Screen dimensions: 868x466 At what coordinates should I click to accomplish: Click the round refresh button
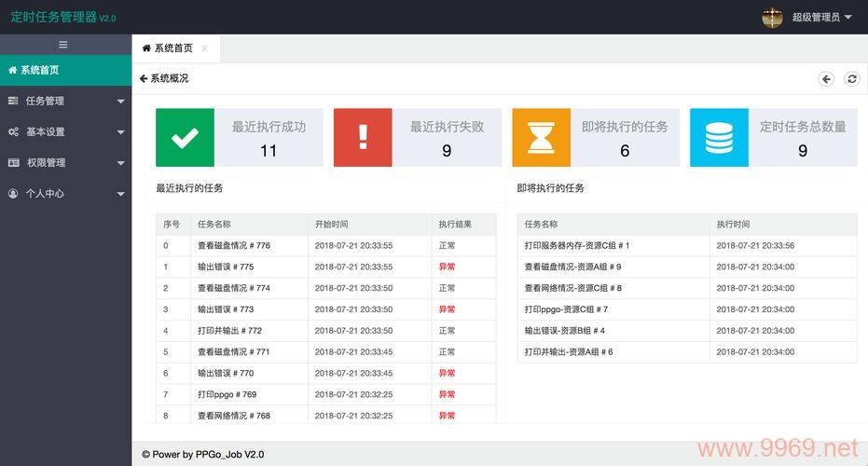[852, 79]
